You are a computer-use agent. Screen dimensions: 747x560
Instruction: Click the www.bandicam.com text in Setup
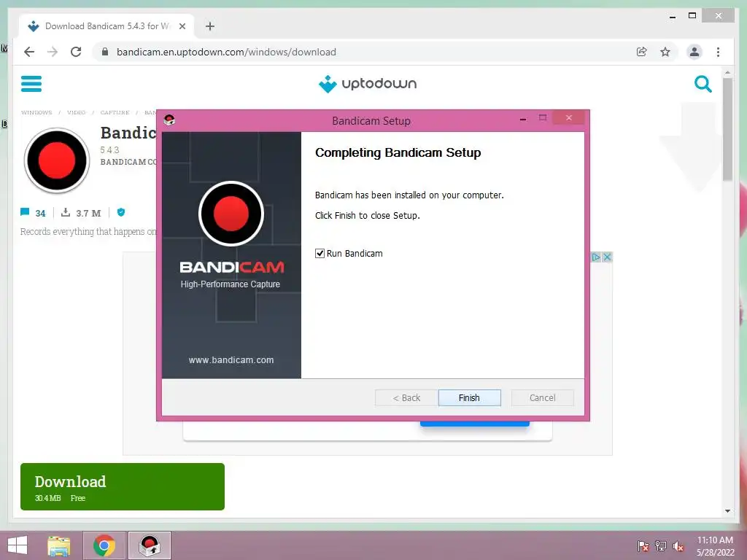click(231, 360)
